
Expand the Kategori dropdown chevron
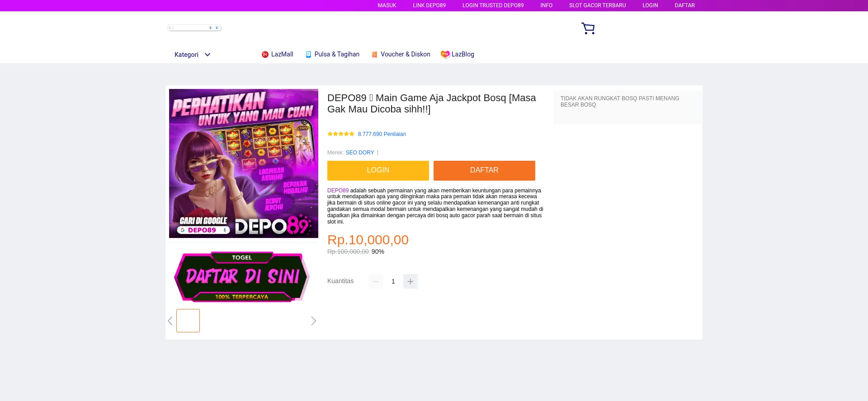208,55
